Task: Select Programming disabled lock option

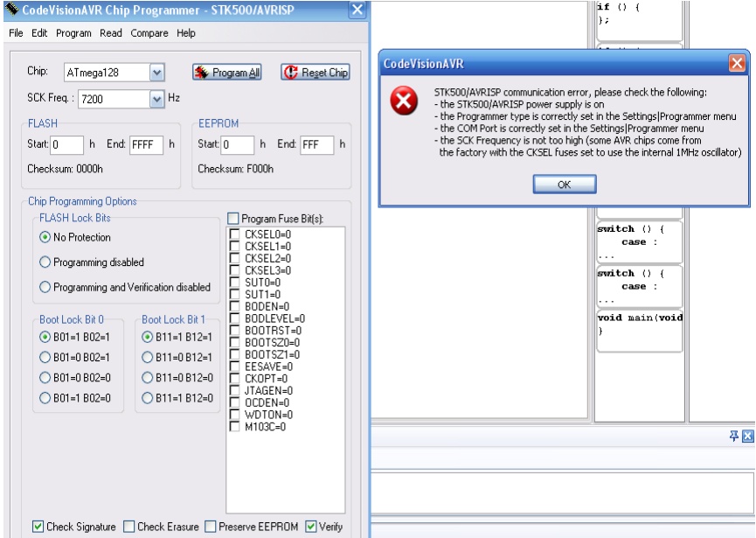Action: [45, 262]
